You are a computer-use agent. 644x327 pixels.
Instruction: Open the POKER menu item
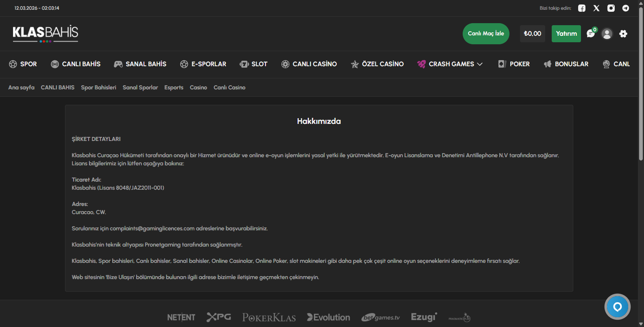coord(514,64)
